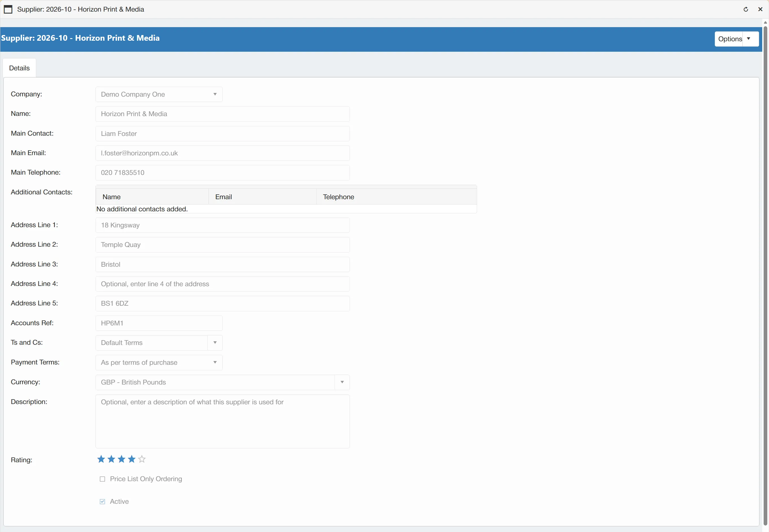Set rating to one star
The width and height of the screenshot is (769, 532).
[x=101, y=459]
